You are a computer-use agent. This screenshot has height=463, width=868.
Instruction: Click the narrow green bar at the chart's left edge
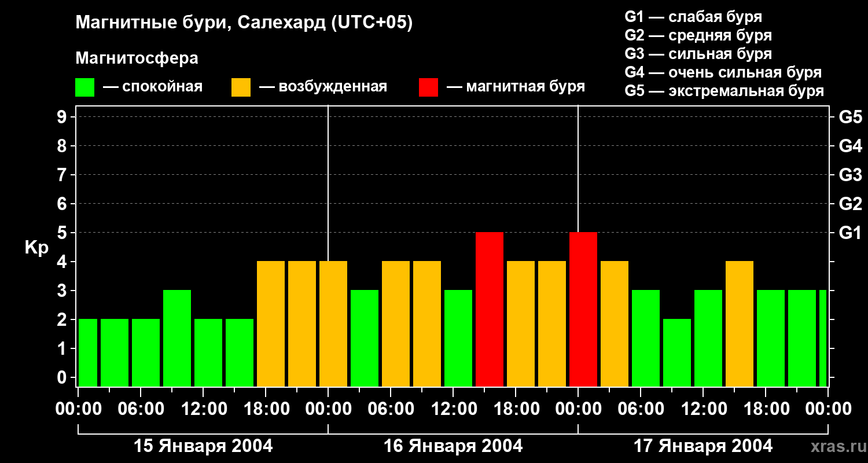[88, 352]
